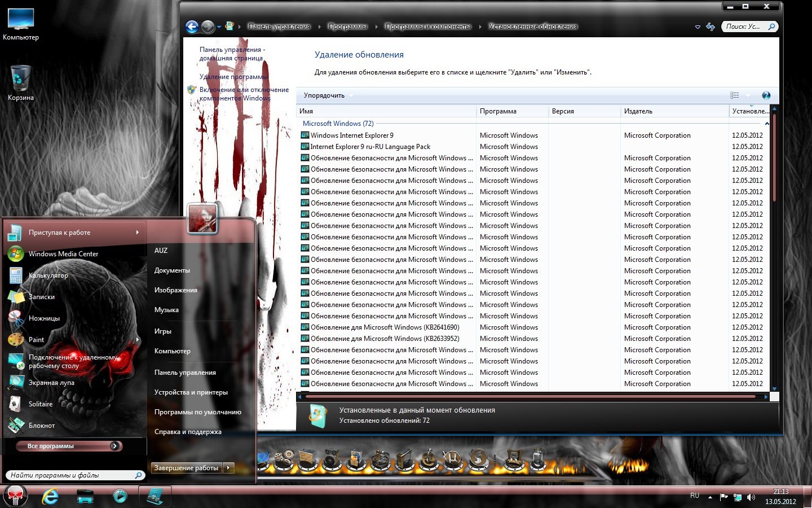812x508 pixels.
Task: Click the user avatar picture on Start menu
Action: coord(202,219)
